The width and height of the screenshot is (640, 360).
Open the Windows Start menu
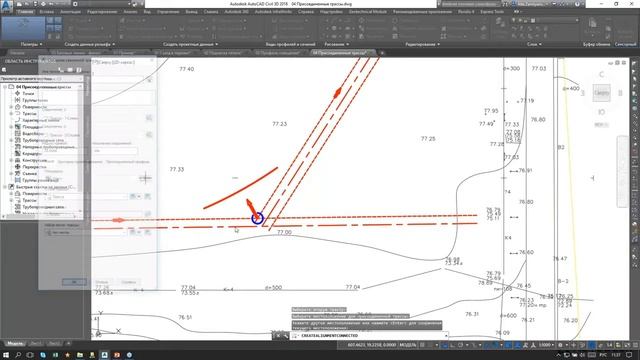(6, 355)
